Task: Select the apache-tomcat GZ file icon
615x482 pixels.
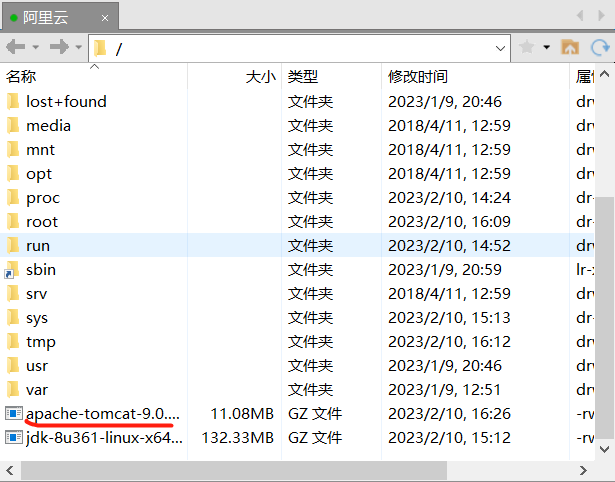Action: [14, 413]
